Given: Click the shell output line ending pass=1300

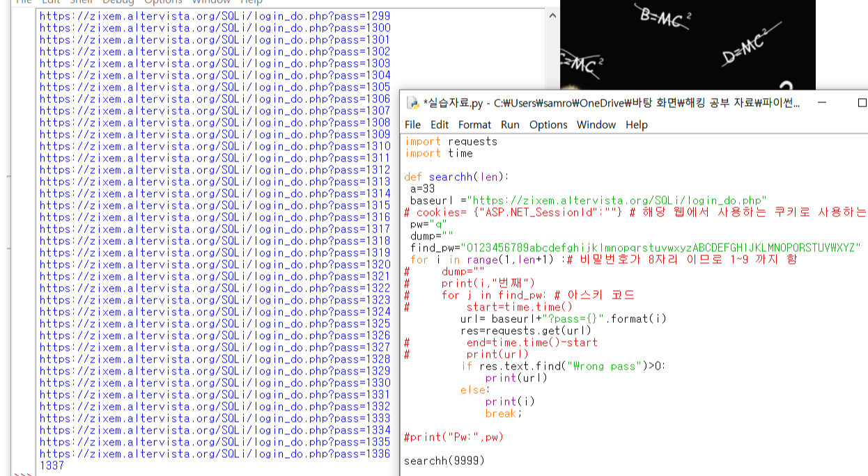Looking at the screenshot, I should 215,27.
